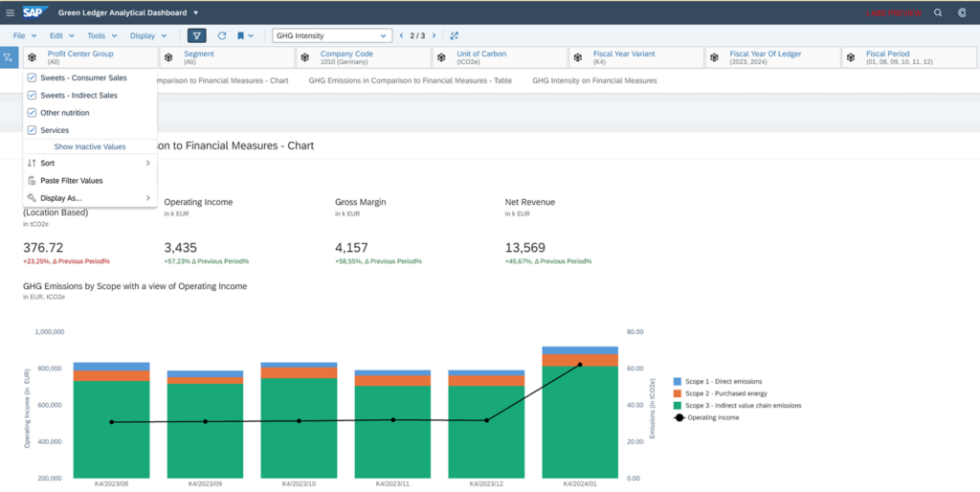Toggle the Services checkbox
Screen dimensions: 980x492
(x=33, y=130)
